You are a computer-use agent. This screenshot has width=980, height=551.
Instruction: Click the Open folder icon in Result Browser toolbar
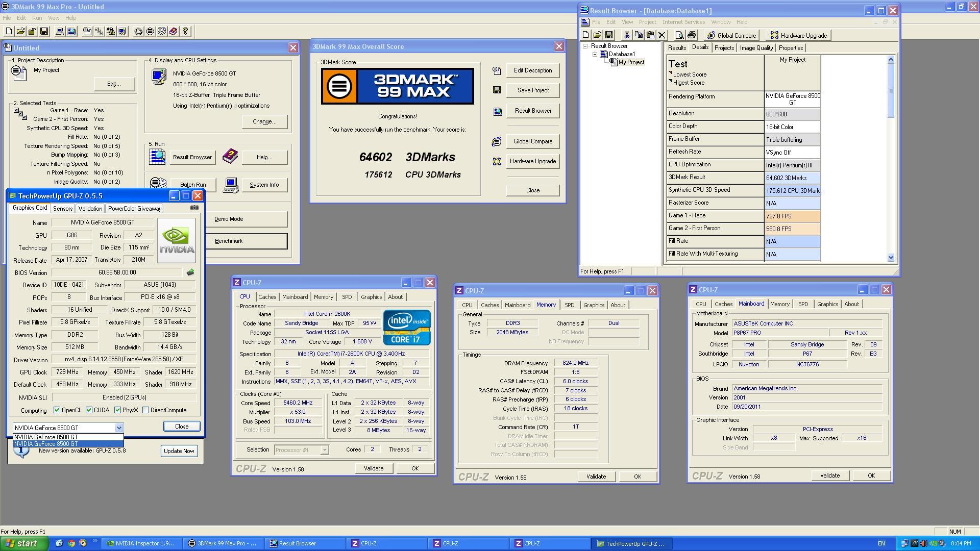point(597,35)
